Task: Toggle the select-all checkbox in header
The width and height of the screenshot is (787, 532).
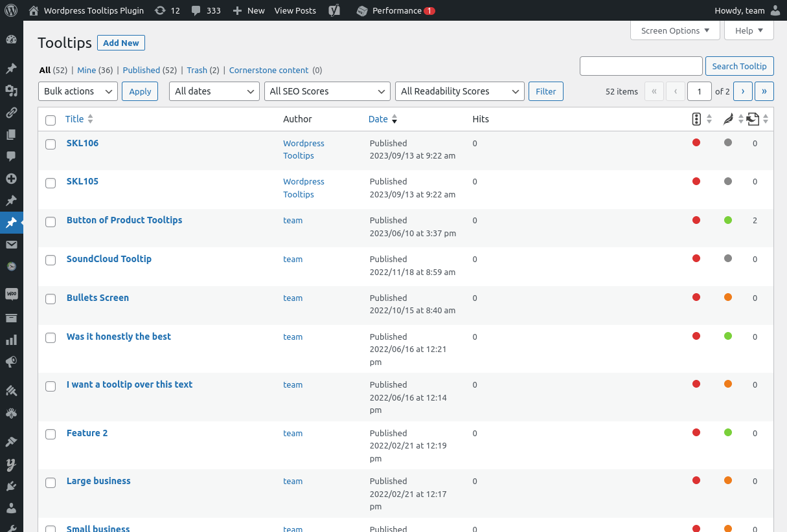Action: tap(51, 120)
